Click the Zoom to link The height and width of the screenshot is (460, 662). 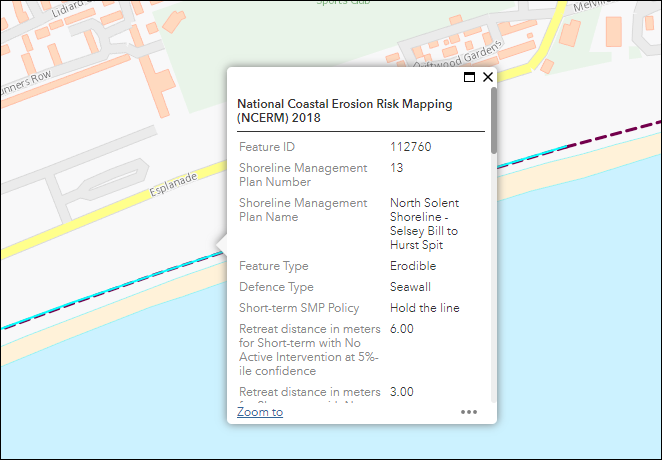coord(260,412)
